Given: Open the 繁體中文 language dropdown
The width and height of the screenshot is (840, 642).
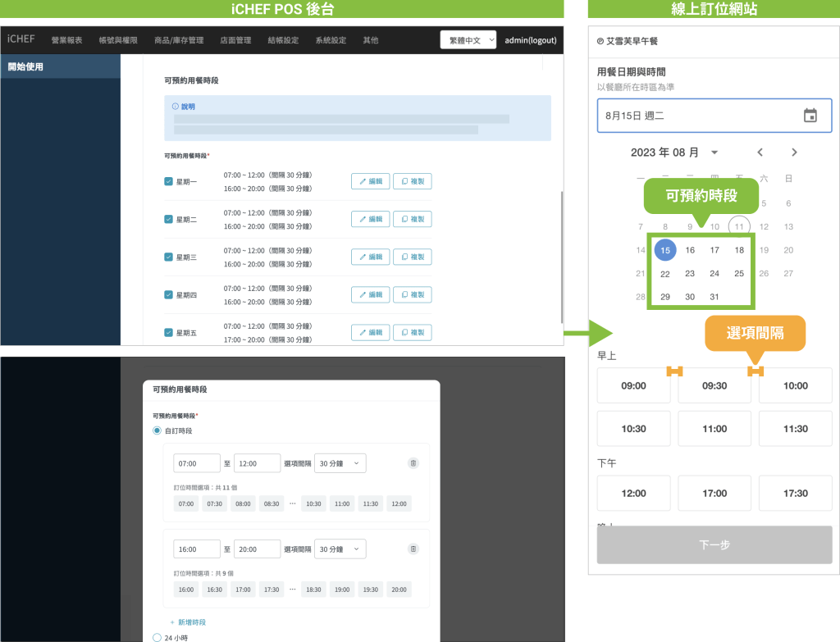Looking at the screenshot, I should [x=468, y=39].
